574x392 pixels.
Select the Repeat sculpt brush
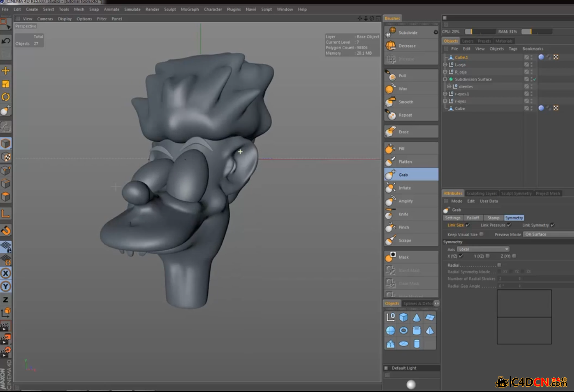coord(411,115)
